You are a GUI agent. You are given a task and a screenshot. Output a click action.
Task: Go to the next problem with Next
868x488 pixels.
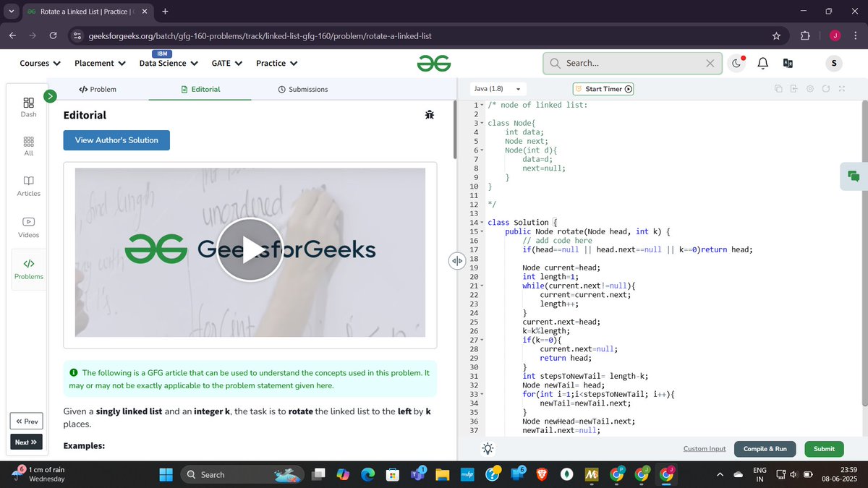(26, 442)
